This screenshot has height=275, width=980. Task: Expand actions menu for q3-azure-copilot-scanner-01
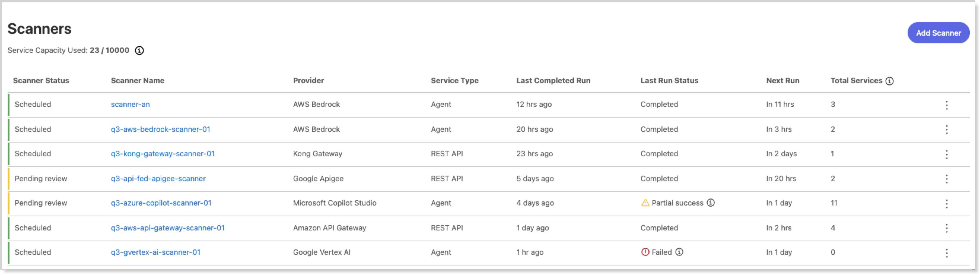pyautogui.click(x=946, y=204)
